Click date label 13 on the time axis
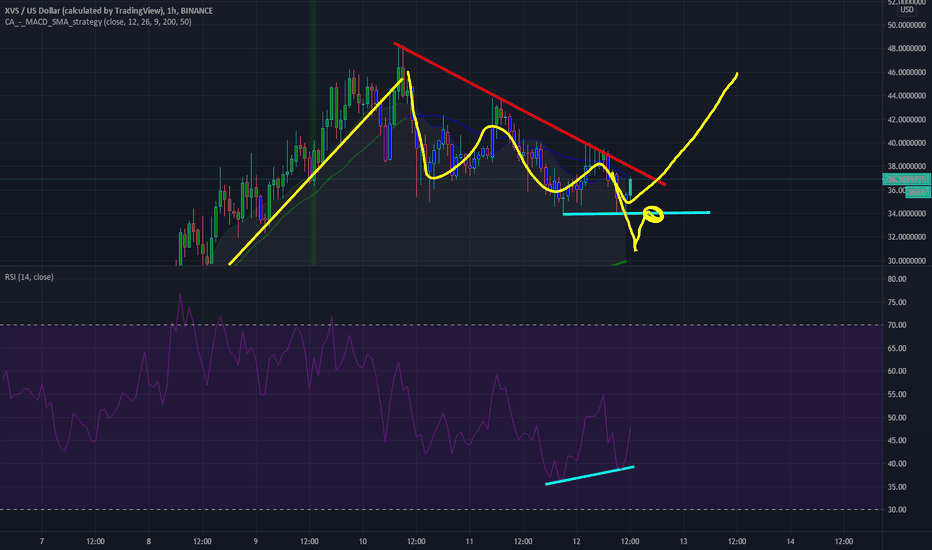 [684, 541]
